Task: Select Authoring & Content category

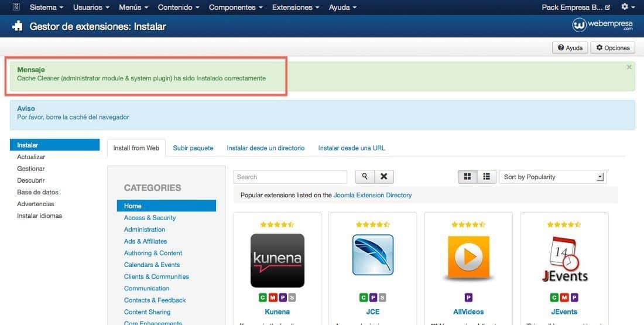Action: pyautogui.click(x=153, y=253)
